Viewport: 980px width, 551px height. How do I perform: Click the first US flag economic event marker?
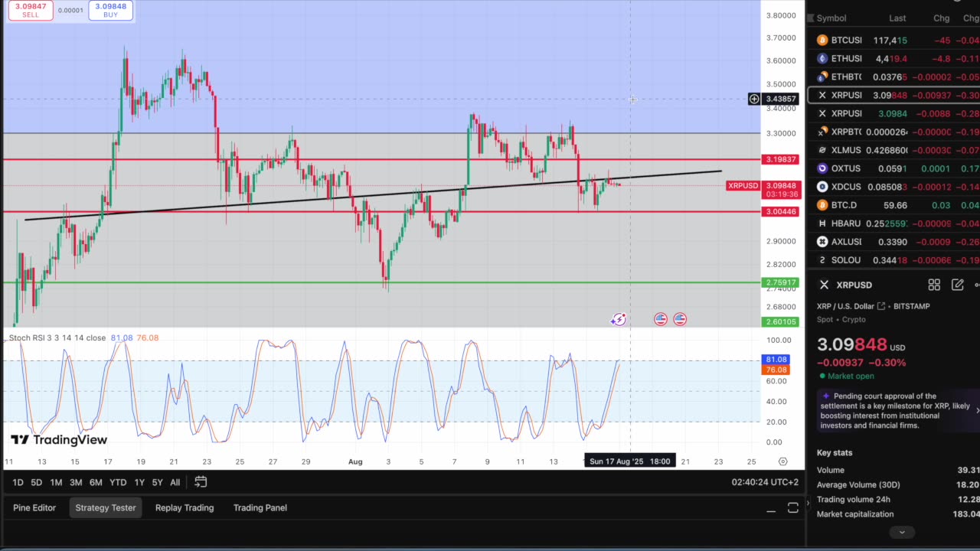(x=661, y=319)
